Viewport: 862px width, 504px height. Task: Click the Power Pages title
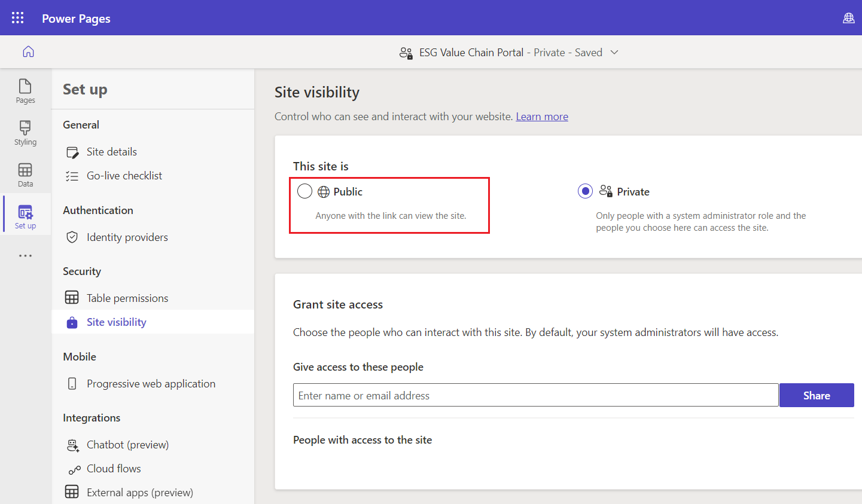(x=76, y=19)
